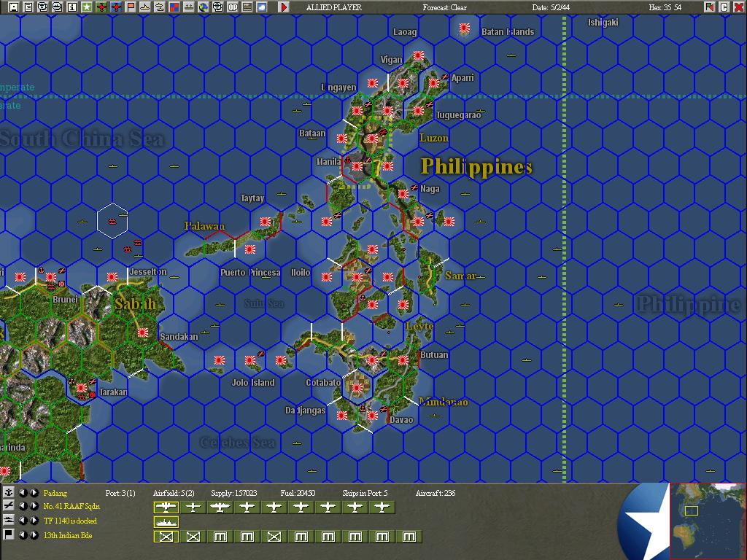Click the Davao label on the map
This screenshot has height=560, width=747.
[x=402, y=419]
